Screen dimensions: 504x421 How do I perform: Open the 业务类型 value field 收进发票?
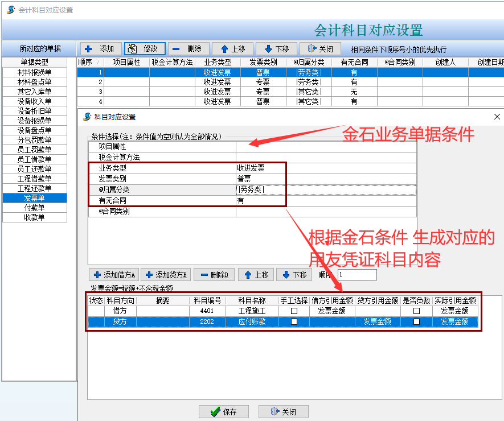pos(326,168)
